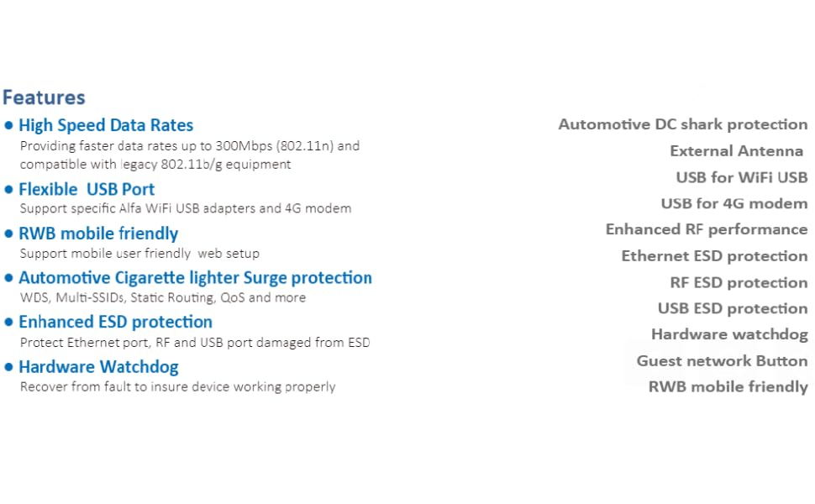Click the bullet beside High Speed Data Rates

click(9, 125)
